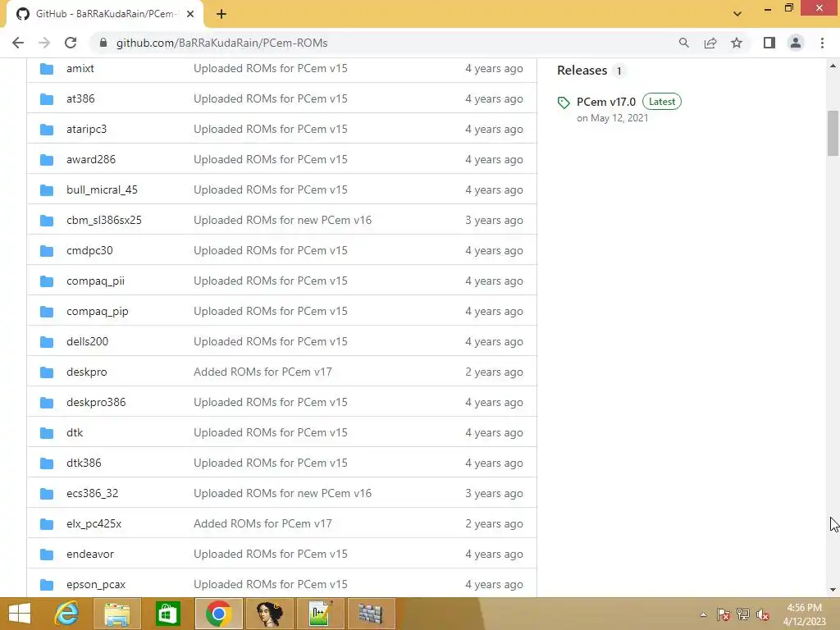Click folder icon next to cbm_sl386sx25

[47, 220]
